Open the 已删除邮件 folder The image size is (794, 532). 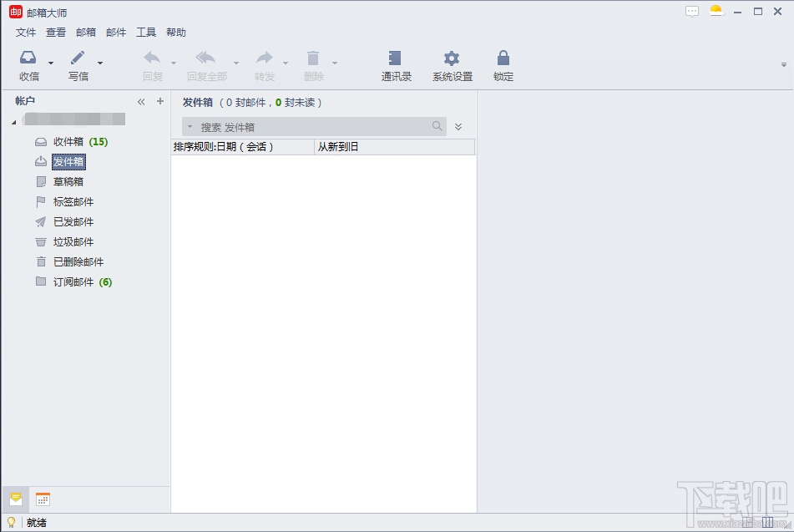78,262
